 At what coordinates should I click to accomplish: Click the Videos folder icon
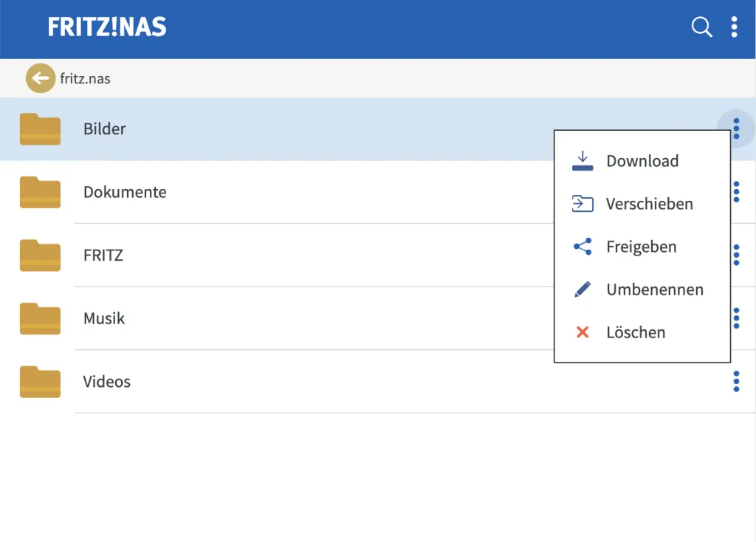40,382
